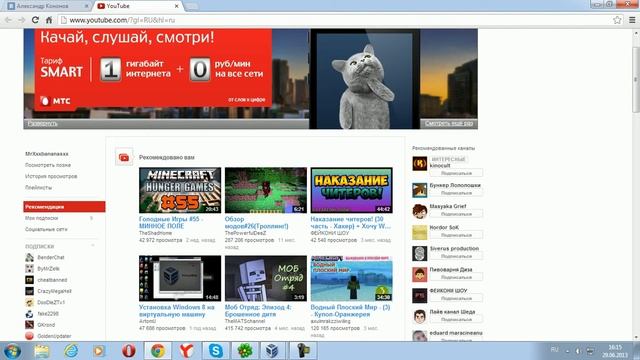Open the TheShadHome channel link
This screenshot has width=640, height=360.
(156, 233)
